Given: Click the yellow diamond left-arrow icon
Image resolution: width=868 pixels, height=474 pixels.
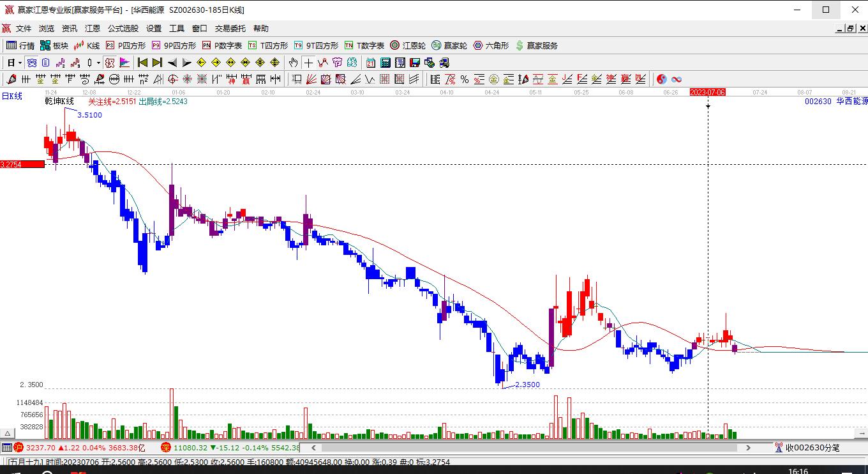Looking at the screenshot, I should 201,63.
